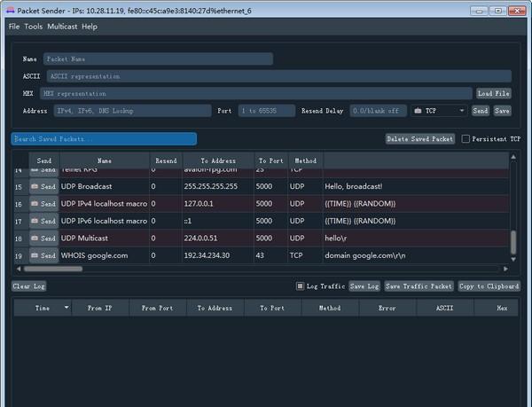Click the Search Saved Packets field

pos(104,138)
